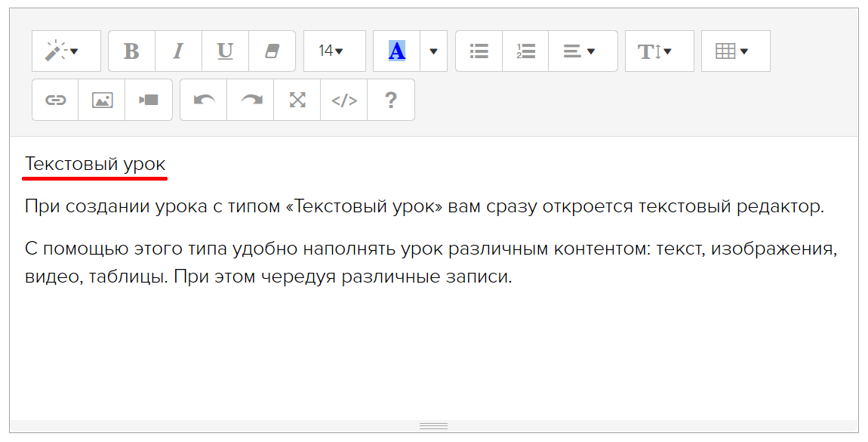Open the magic wand style dropdown

point(66,51)
